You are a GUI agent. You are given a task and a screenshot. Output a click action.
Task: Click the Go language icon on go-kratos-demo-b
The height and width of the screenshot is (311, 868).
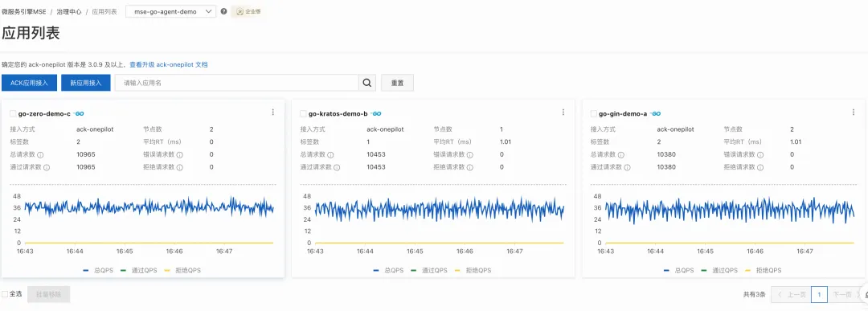click(x=376, y=113)
